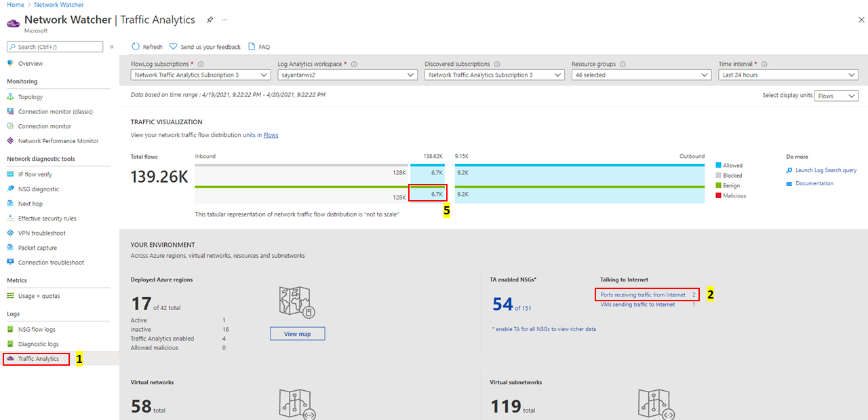Click the pin icon beside Traffic Analytics title
The height and width of the screenshot is (420, 868).
(x=210, y=20)
